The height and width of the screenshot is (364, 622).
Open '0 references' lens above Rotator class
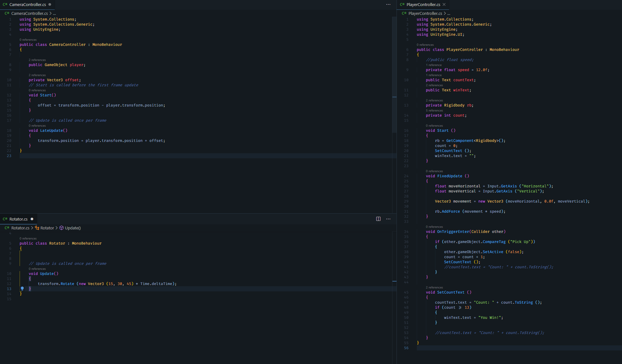pyautogui.click(x=28, y=239)
